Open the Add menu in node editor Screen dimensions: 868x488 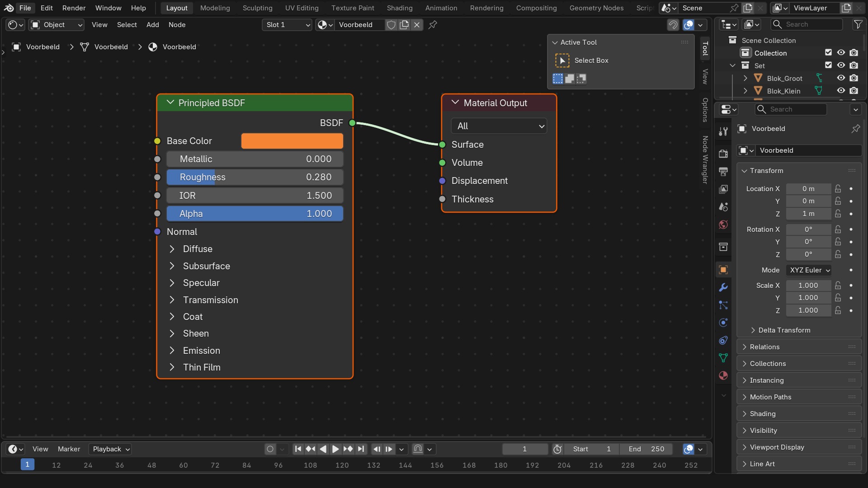(153, 25)
